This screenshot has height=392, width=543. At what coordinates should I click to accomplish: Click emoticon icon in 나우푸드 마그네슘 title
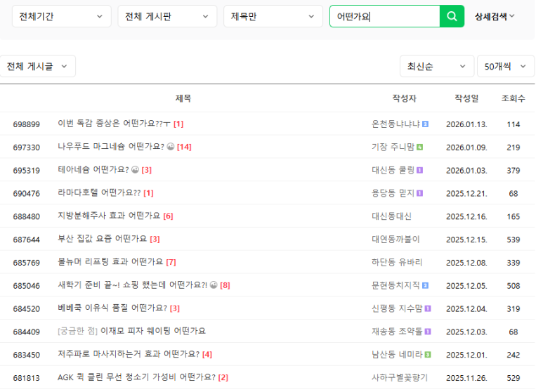[x=171, y=147]
